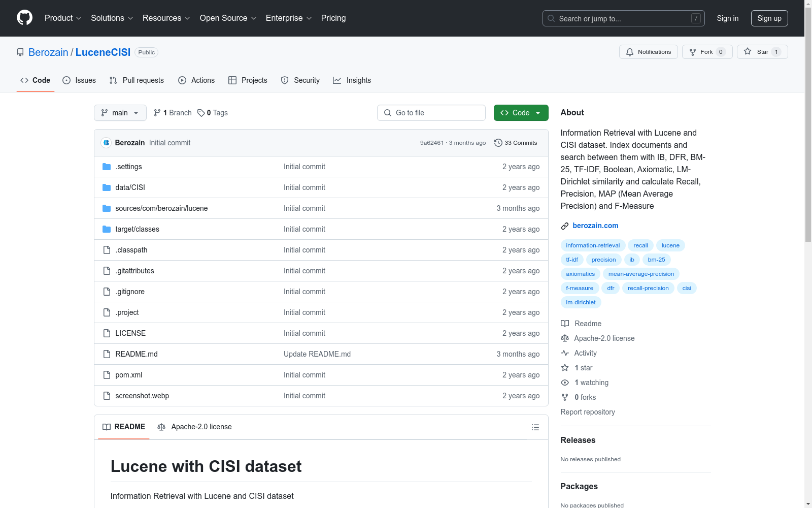Click the repository book icon beside Berozain
Viewport: 812px width, 508px height.
coord(20,52)
